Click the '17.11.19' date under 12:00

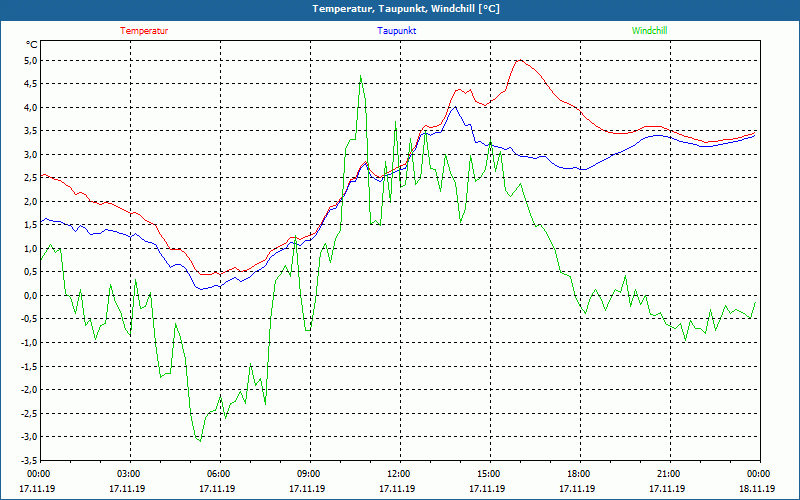(397, 489)
